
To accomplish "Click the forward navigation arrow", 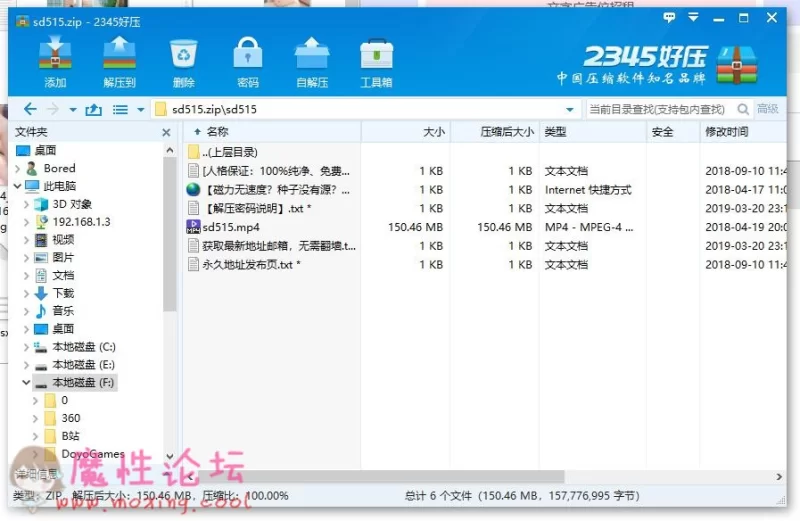I will (53, 109).
